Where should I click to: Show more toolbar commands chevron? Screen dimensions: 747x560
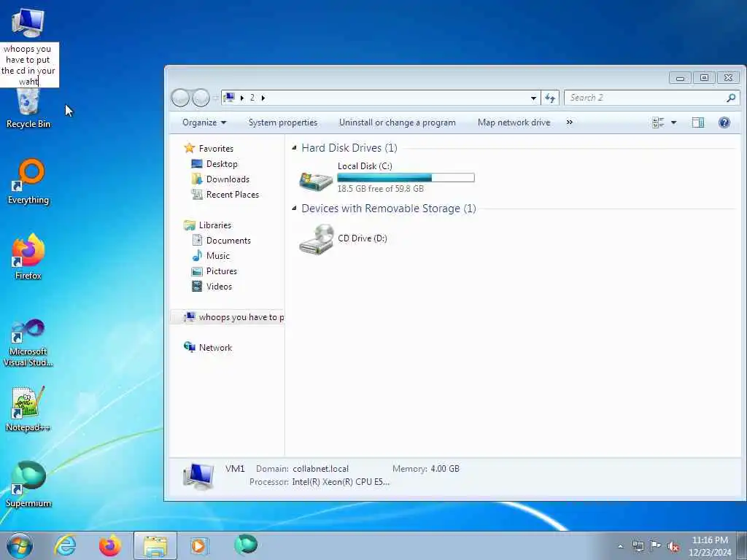(x=569, y=122)
